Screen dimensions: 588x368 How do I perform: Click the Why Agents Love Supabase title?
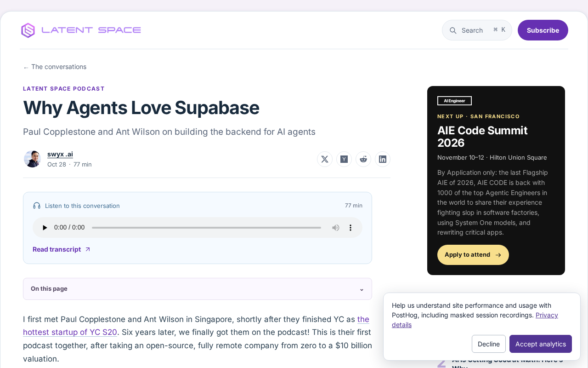coord(141,108)
